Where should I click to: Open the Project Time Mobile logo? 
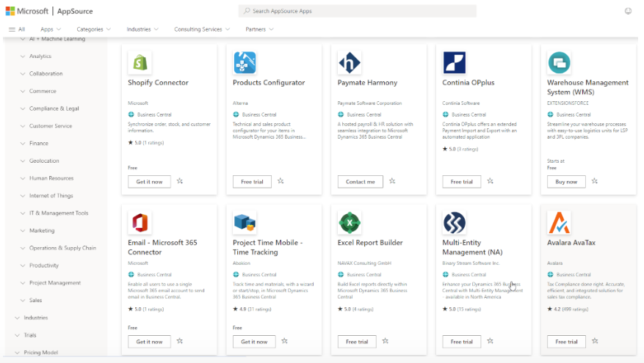(x=245, y=222)
